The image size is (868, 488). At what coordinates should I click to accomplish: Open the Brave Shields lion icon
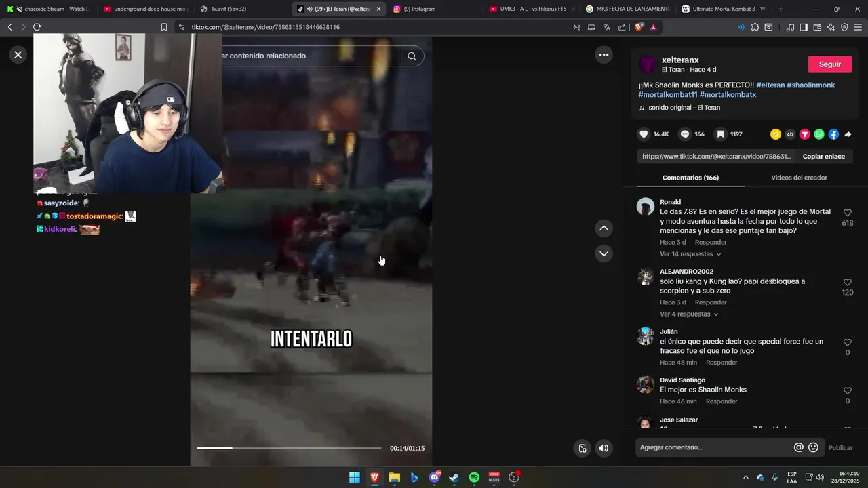click(638, 27)
